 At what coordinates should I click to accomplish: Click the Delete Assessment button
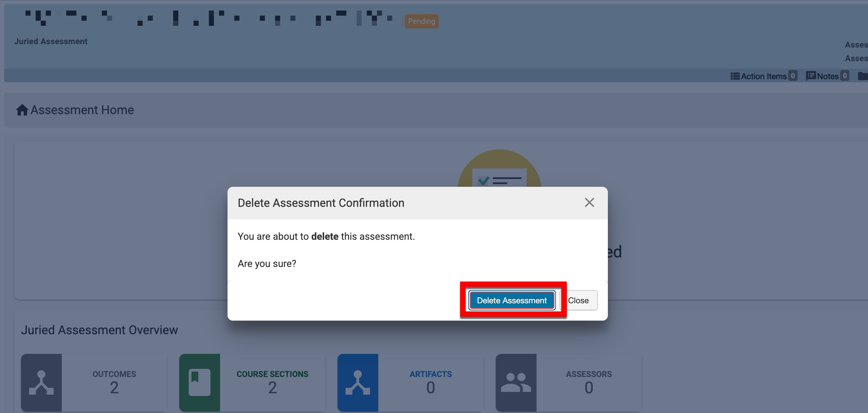pyautogui.click(x=511, y=300)
